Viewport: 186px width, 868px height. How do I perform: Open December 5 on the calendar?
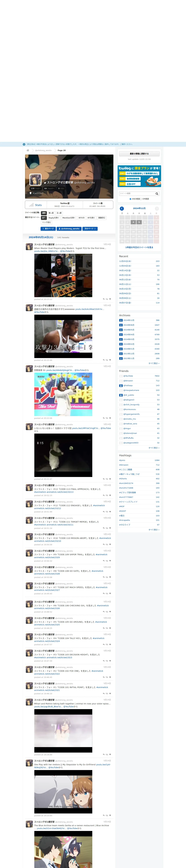point(139,222)
